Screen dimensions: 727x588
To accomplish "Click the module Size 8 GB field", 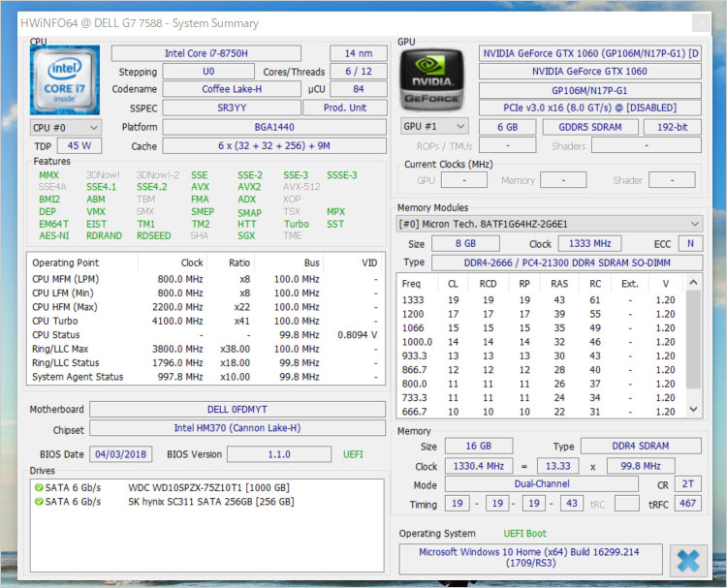I will tap(465, 244).
